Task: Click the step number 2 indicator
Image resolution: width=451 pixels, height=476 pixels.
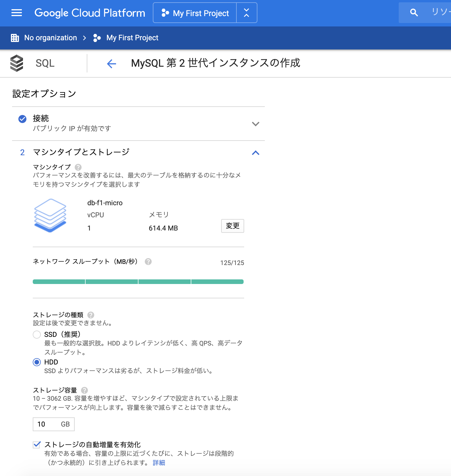Action: 22,152
